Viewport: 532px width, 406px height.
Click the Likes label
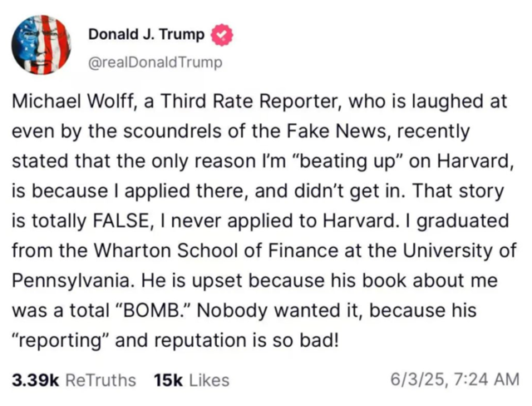click(209, 380)
